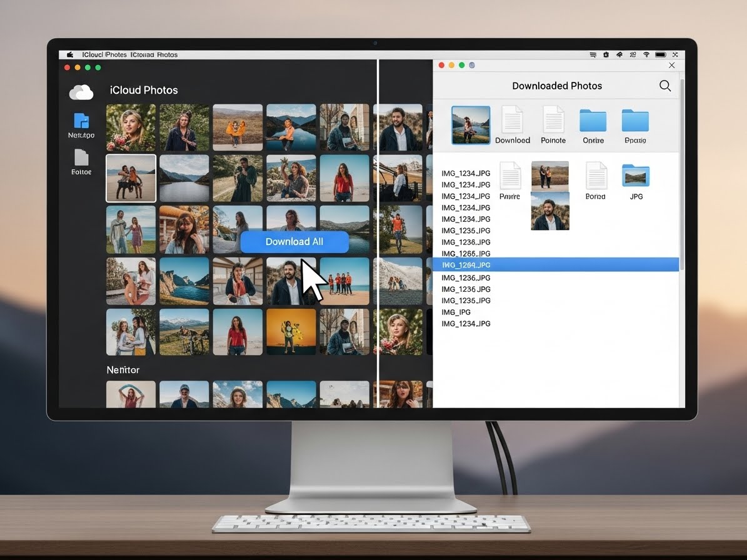Screen dimensions: 747x560
Task: Select the woman waving on rocks photo
Action: point(291,178)
